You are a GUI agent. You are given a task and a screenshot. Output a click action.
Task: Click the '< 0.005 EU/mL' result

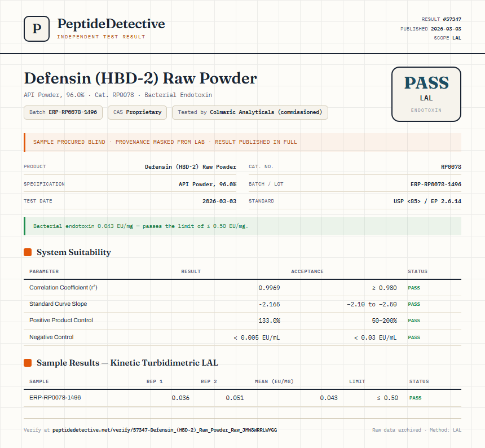click(x=257, y=338)
